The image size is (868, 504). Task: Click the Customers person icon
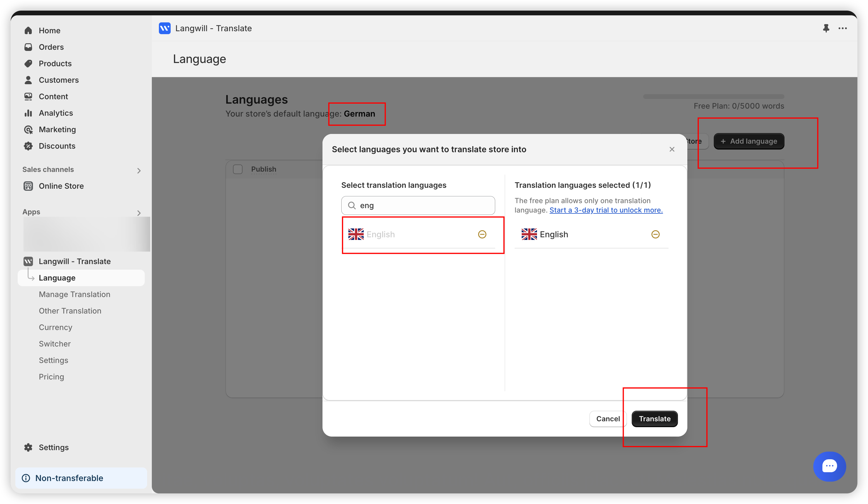[28, 80]
